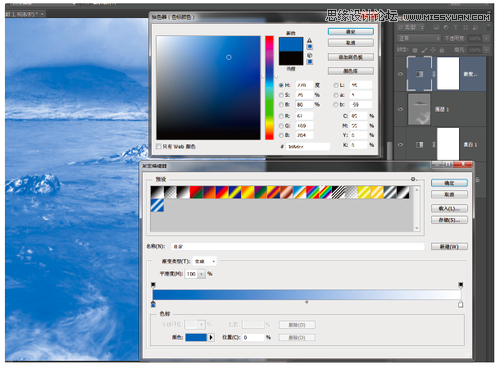The height and width of the screenshot is (369, 500).
Task: Select the red-to-green gradient preset
Action: point(196,193)
